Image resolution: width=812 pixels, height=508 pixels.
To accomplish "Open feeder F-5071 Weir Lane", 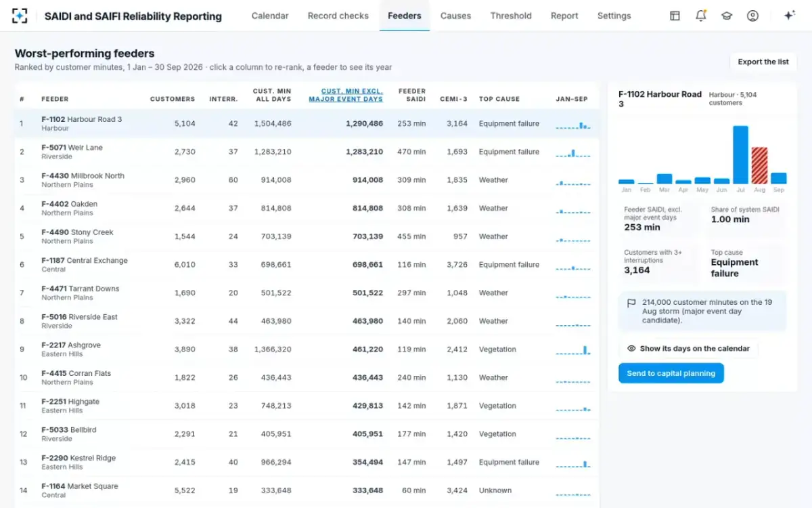I will pos(307,152).
